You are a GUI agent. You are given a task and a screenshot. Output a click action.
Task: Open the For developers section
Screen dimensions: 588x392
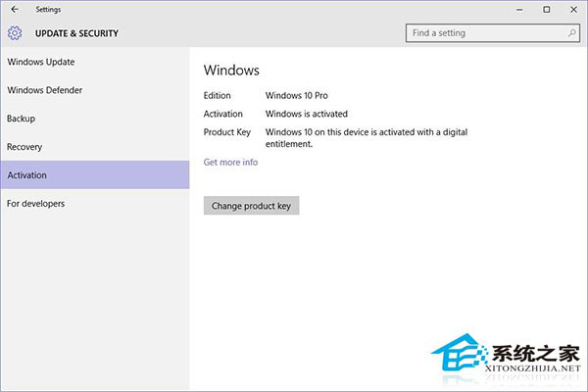tap(94, 204)
